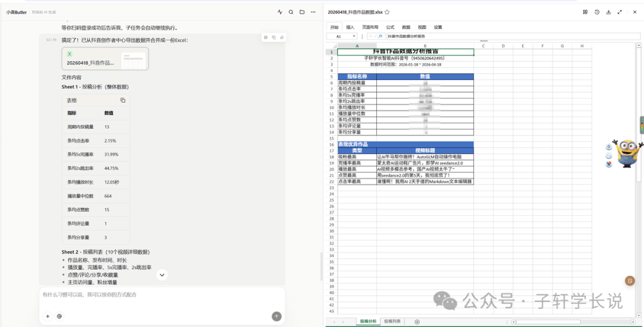Star the 20260418_抖音作品数据.xlsx file
The width and height of the screenshot is (644, 327).
click(x=387, y=13)
